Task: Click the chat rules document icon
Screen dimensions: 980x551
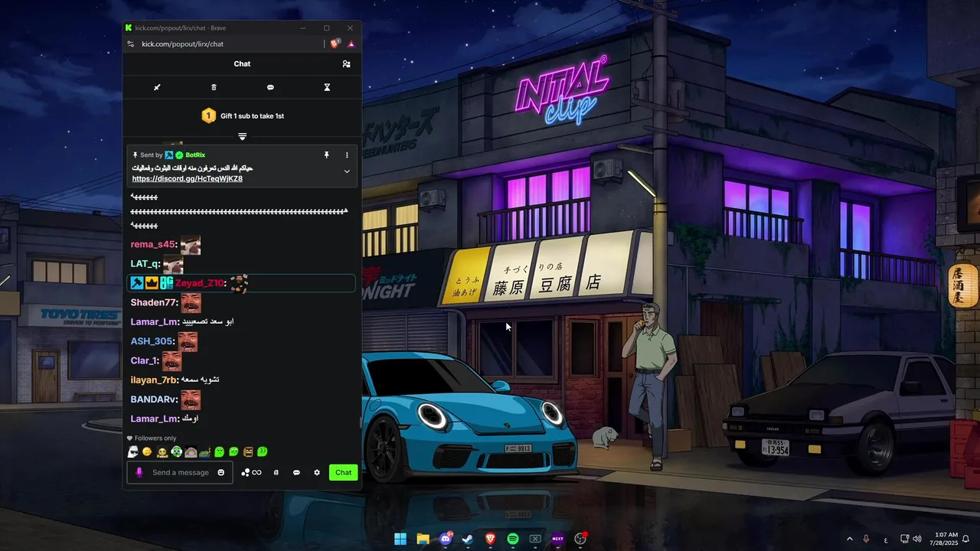Action: [x=276, y=473]
